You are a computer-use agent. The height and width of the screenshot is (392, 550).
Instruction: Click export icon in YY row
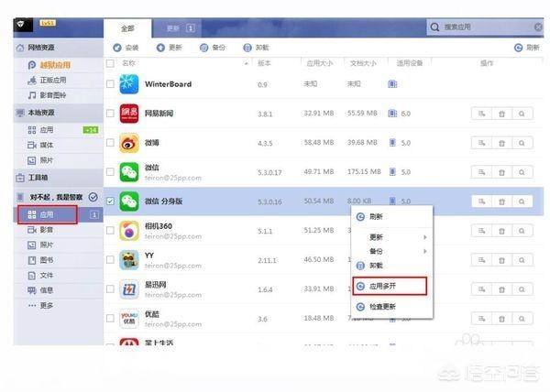pyautogui.click(x=481, y=260)
